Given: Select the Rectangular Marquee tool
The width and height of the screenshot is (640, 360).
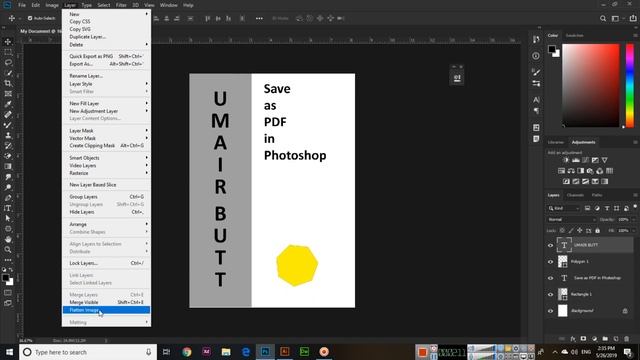Looking at the screenshot, I should click(8, 52).
